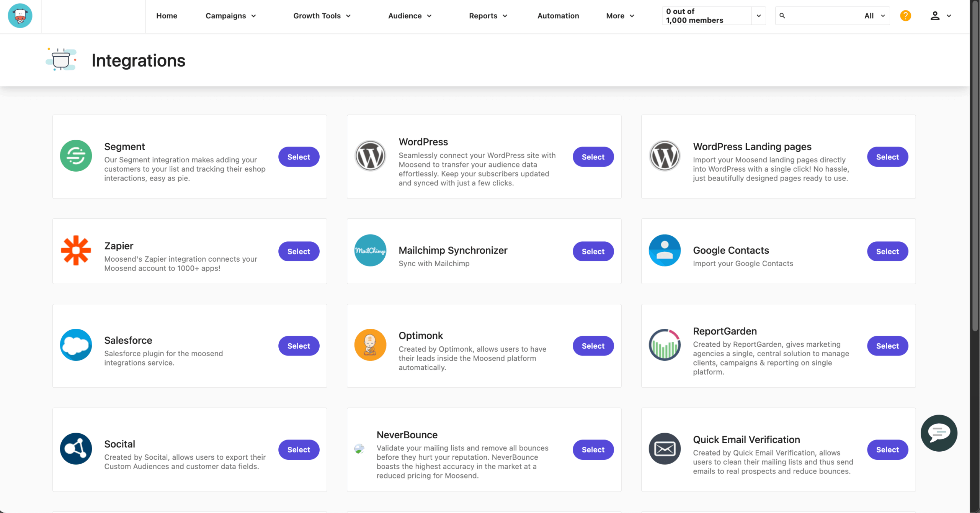Click the Moosend cow logo
This screenshot has width=980, height=513.
[20, 16]
